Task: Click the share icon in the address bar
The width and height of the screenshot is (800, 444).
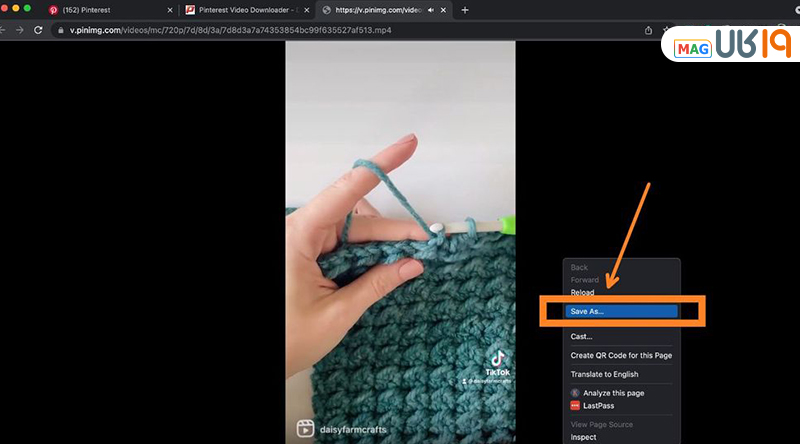Action: click(648, 30)
